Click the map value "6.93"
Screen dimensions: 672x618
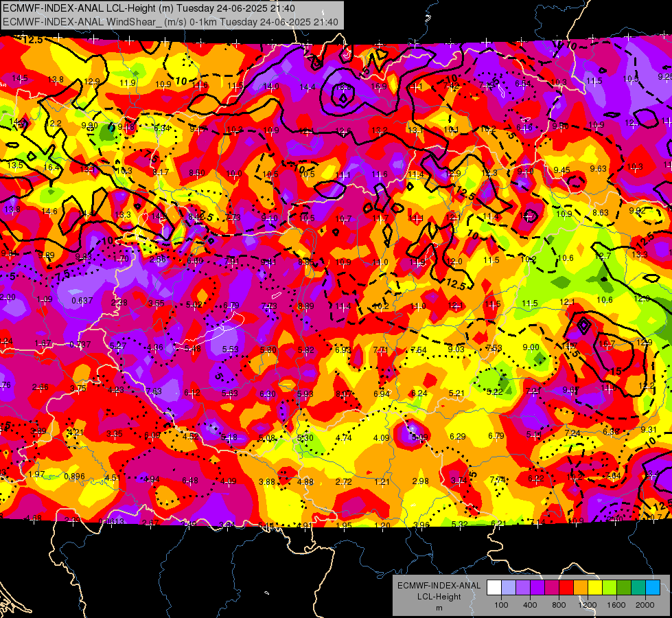pos(343,350)
